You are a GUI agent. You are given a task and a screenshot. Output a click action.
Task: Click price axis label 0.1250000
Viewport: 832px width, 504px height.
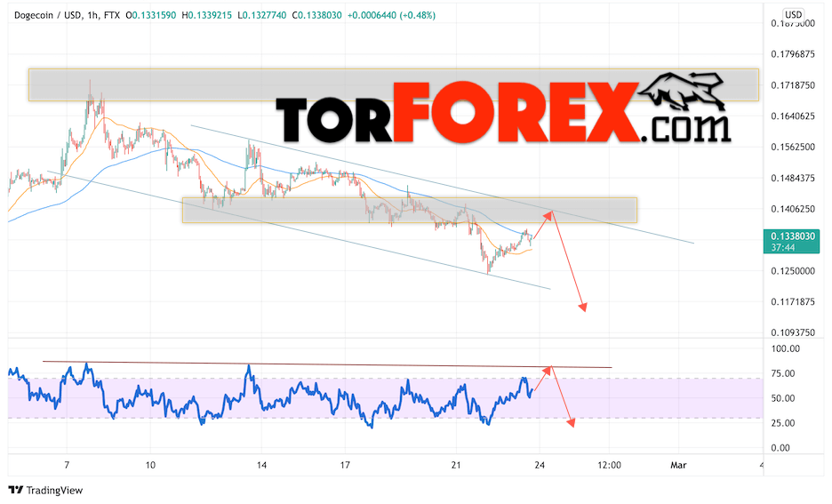pyautogui.click(x=793, y=270)
